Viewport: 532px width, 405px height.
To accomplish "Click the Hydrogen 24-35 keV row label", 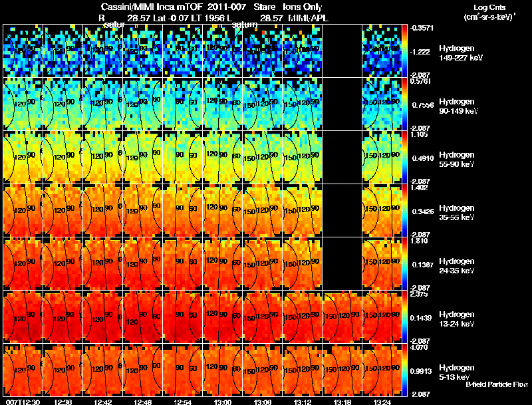I will coord(457,266).
